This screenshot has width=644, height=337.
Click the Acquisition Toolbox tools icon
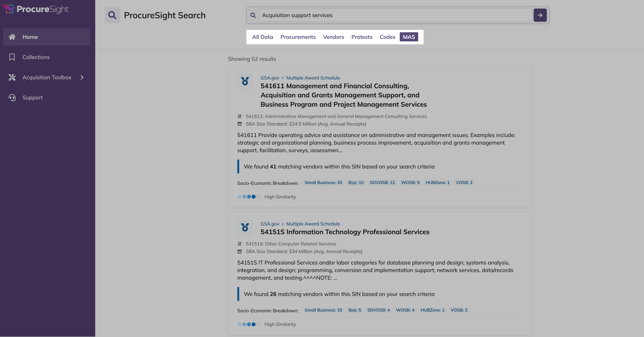pos(12,78)
